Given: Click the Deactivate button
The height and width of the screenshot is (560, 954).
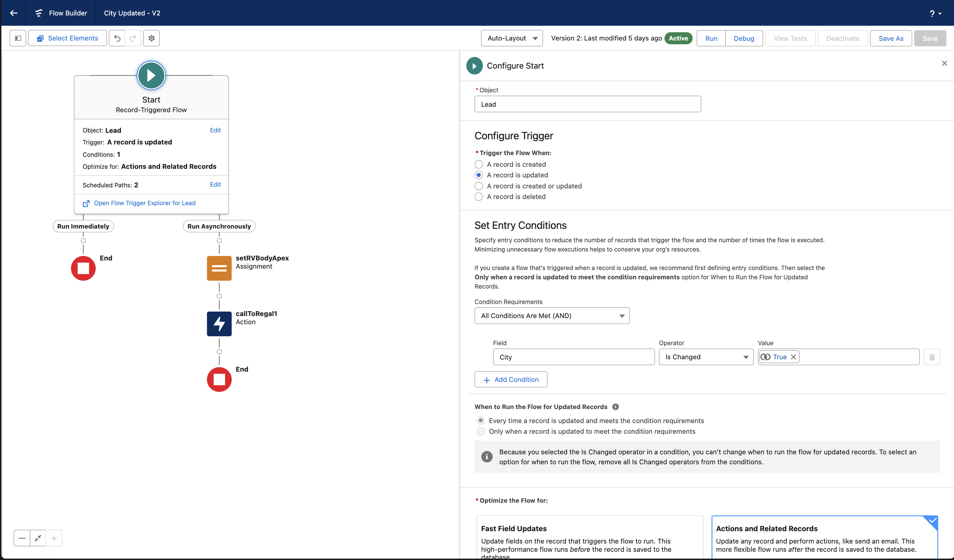Looking at the screenshot, I should tap(843, 38).
